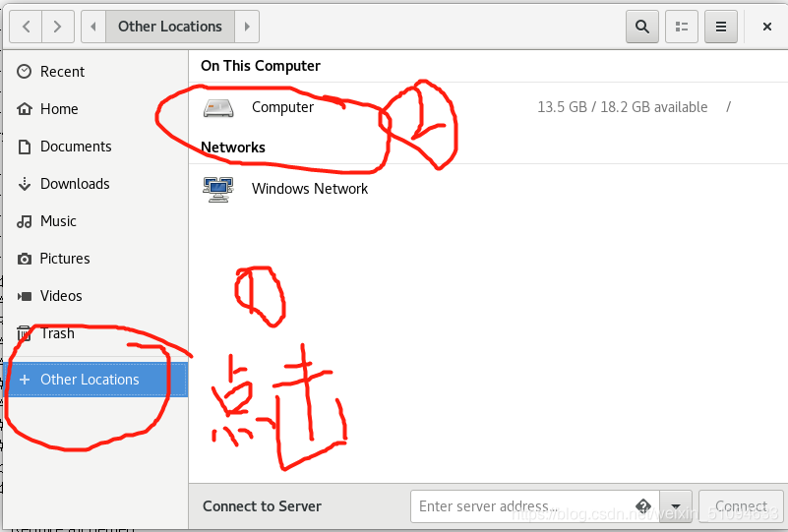Open the hamburger menu button
The width and height of the screenshot is (788, 532).
pyautogui.click(x=721, y=27)
